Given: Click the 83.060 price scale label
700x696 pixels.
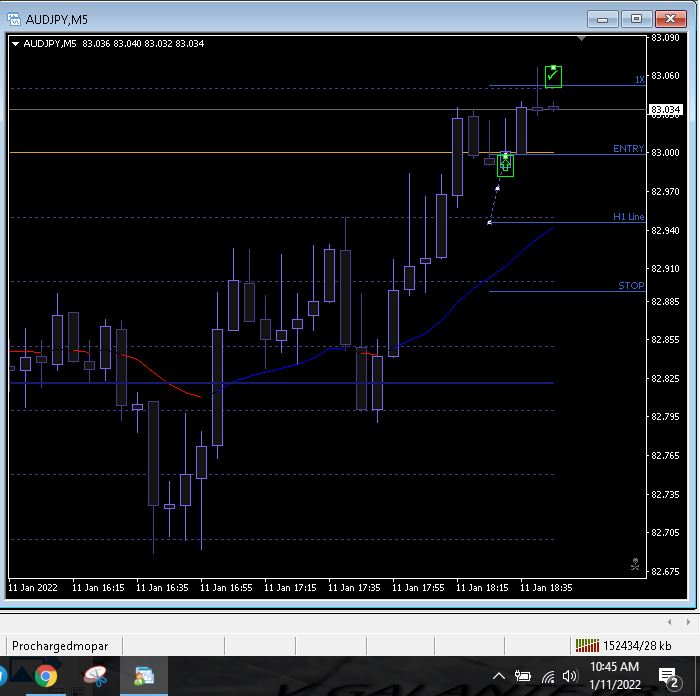Looking at the screenshot, I should pyautogui.click(x=665, y=75).
